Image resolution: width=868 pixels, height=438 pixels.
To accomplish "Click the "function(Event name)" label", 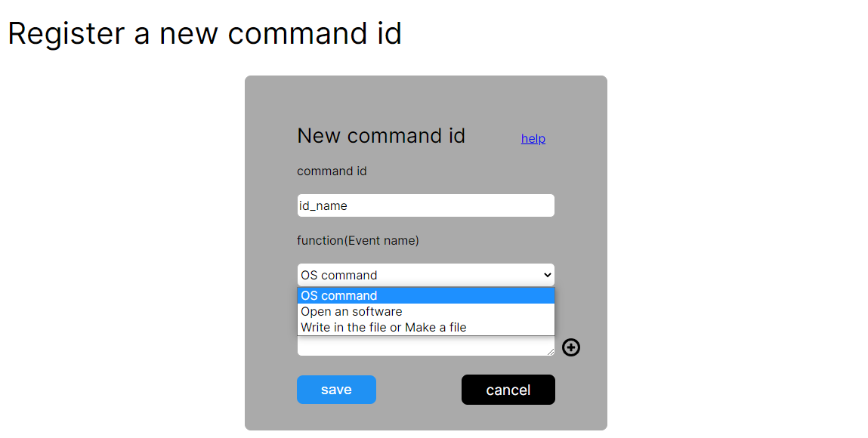I will click(x=357, y=241).
